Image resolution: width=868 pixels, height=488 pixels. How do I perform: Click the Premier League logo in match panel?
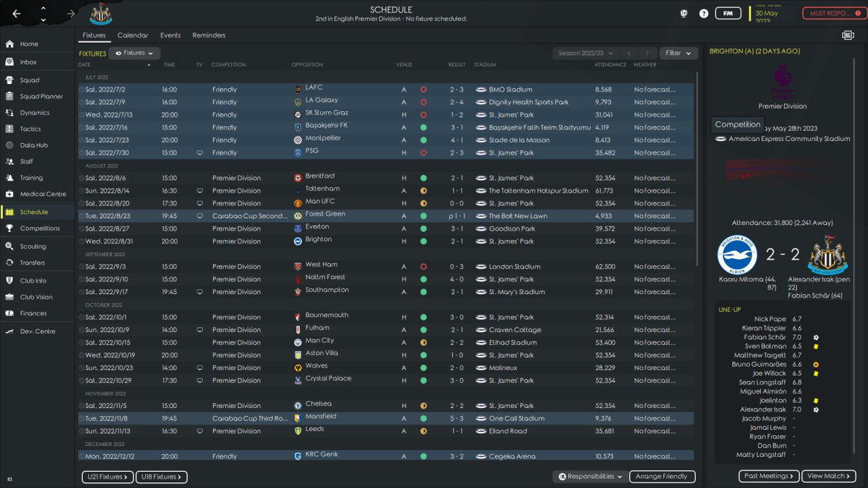click(783, 80)
